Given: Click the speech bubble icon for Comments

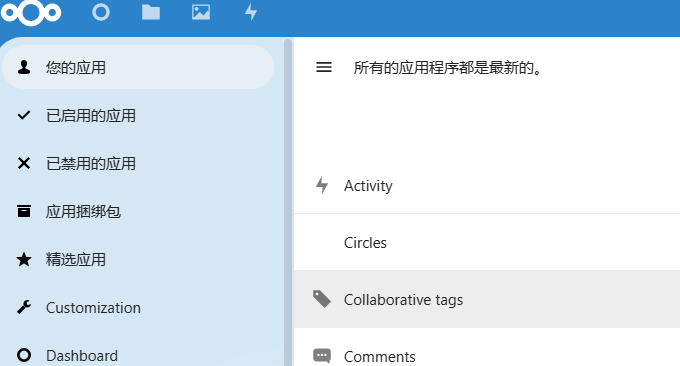Looking at the screenshot, I should coord(322,356).
